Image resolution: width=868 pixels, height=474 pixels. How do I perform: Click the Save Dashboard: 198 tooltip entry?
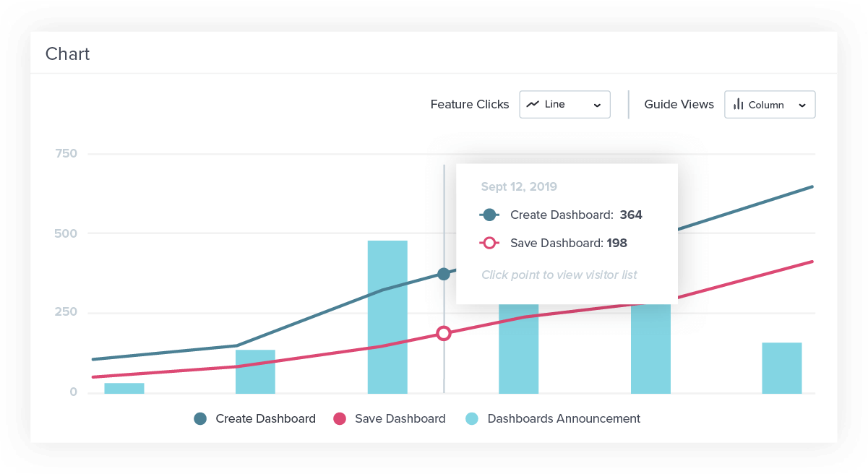point(553,243)
